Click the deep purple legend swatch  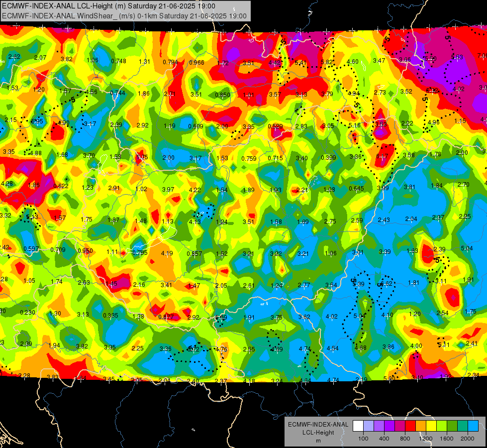(390, 426)
